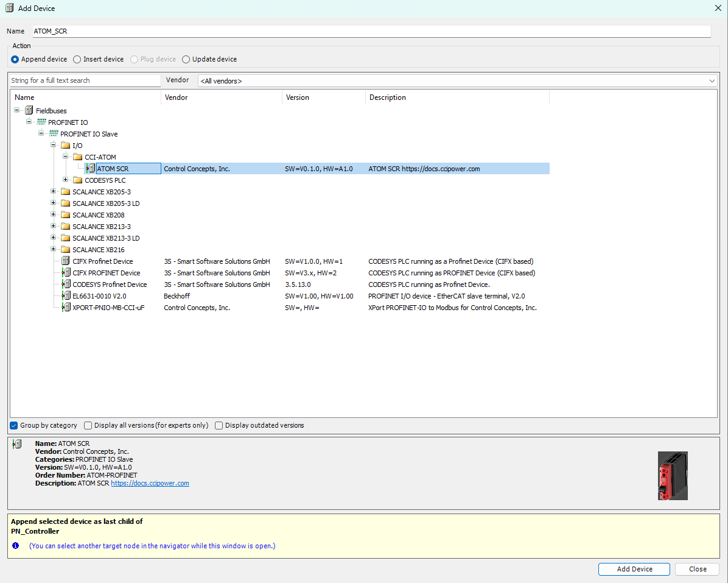The image size is (728, 583).
Task: Select the Insert device radio button
Action: pos(77,59)
